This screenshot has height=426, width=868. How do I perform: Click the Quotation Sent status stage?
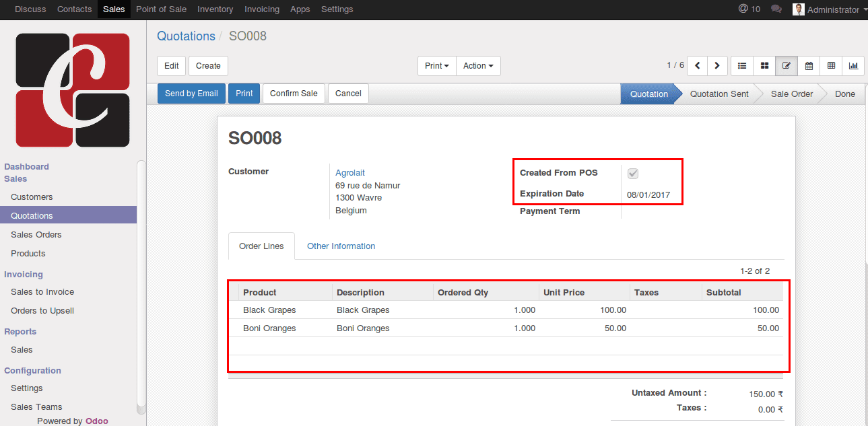tap(719, 94)
